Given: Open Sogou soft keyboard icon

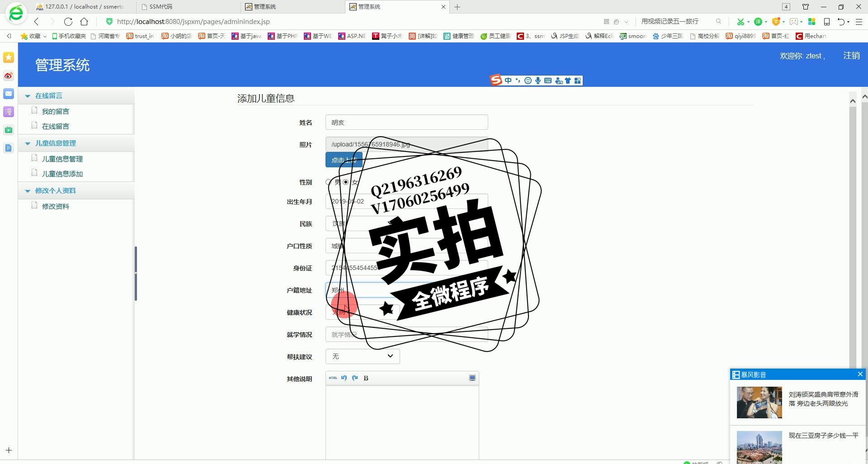Looking at the screenshot, I should click(x=548, y=80).
